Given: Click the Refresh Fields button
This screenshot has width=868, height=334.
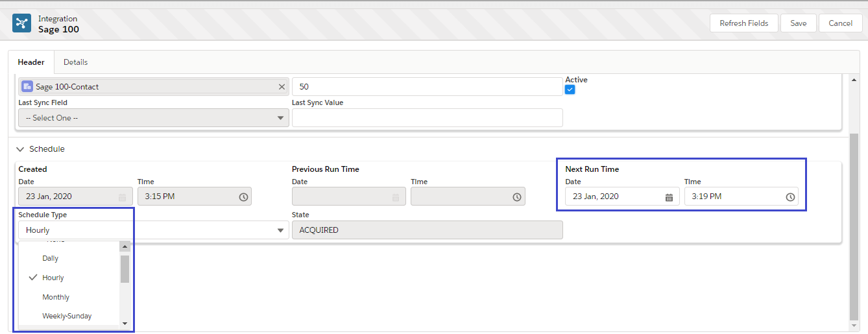Looking at the screenshot, I should point(743,23).
